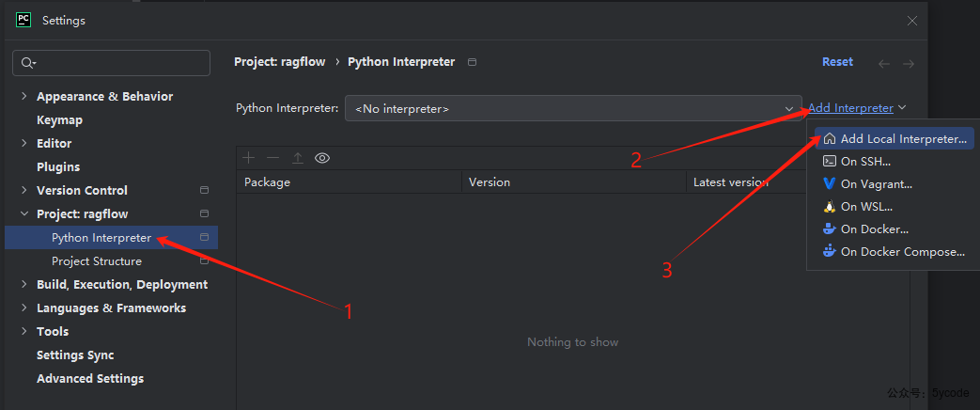The width and height of the screenshot is (980, 410).
Task: Expand Languages & Frameworks section
Action: [23, 307]
